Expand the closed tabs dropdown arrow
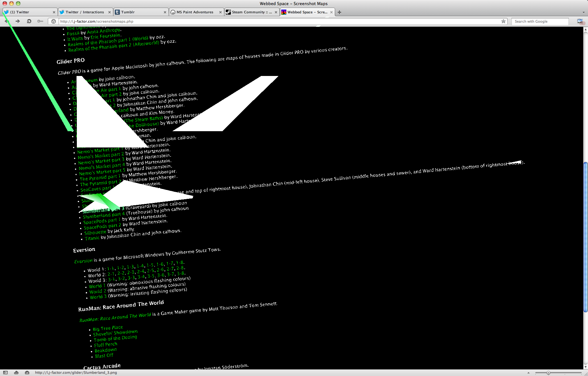Viewport: 588px width, 376px height. pos(584,12)
